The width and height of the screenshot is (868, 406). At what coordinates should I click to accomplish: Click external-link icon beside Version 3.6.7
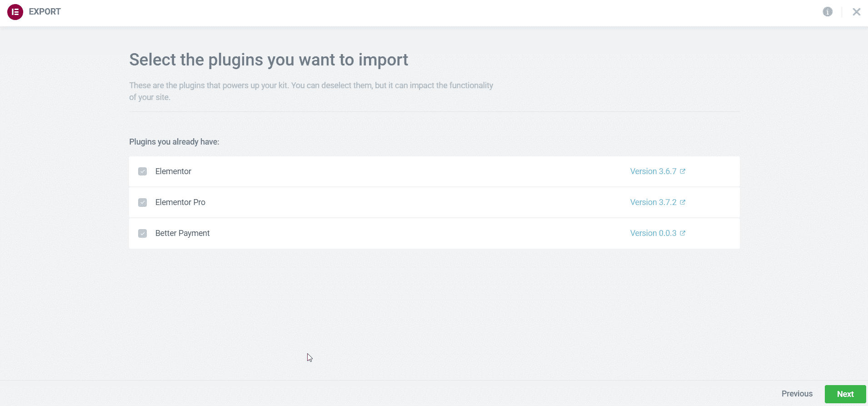[x=683, y=171]
